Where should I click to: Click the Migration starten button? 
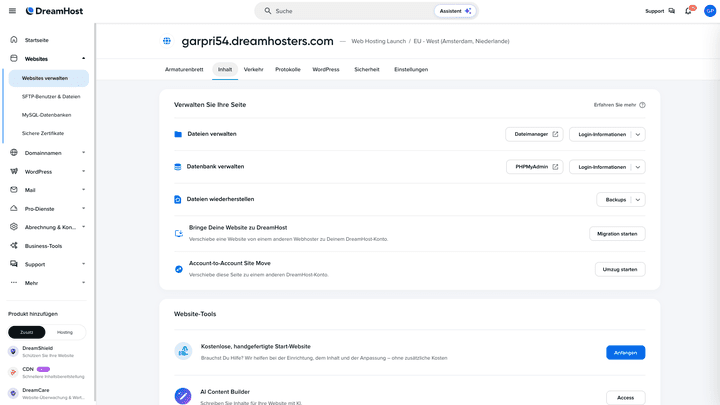click(617, 234)
